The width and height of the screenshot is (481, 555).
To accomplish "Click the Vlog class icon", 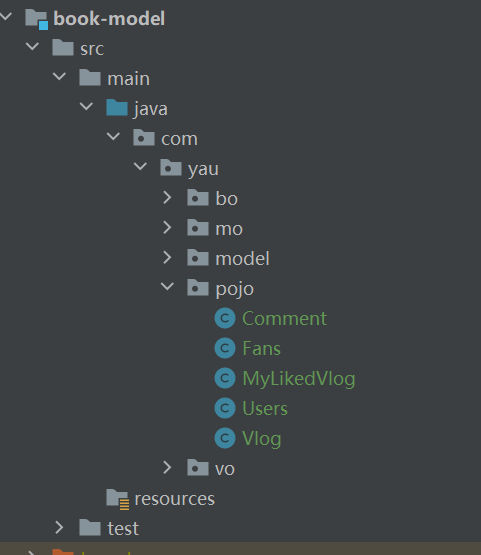I will [x=225, y=438].
